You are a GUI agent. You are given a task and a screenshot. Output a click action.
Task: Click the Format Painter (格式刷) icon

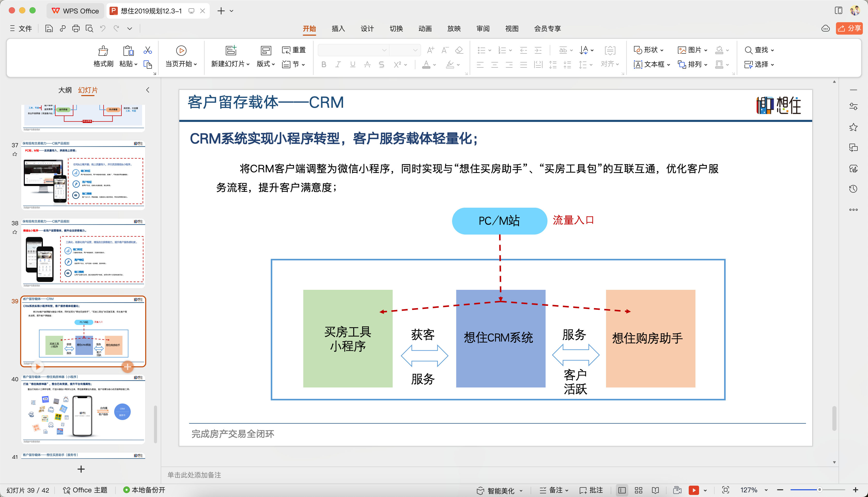pos(103,51)
